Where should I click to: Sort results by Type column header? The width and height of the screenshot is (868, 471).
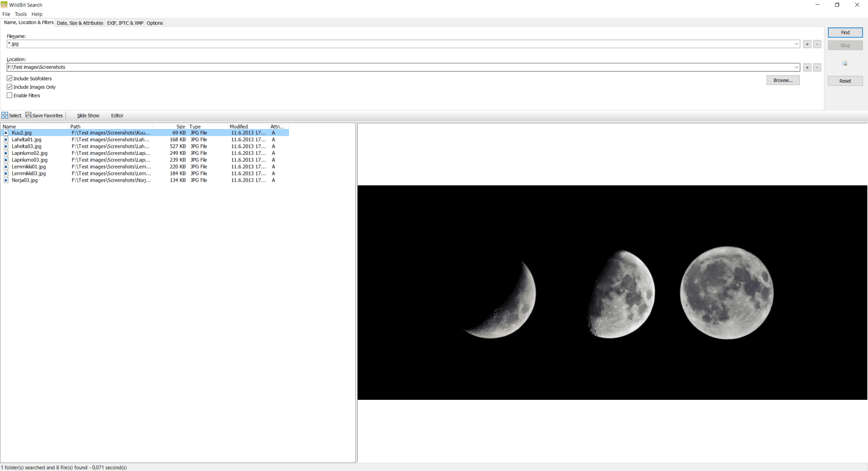(x=207, y=126)
